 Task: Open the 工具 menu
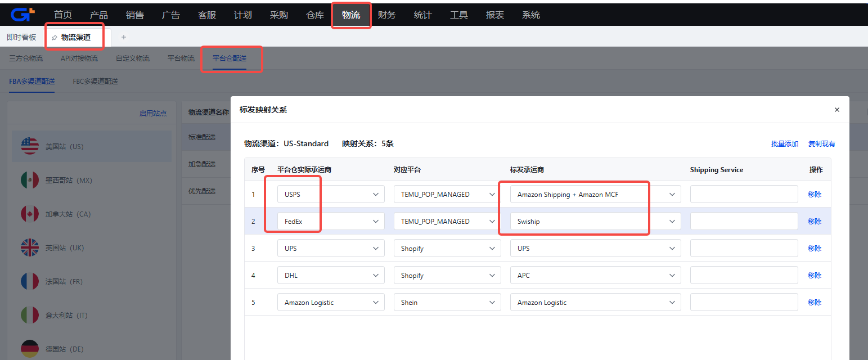pos(459,15)
